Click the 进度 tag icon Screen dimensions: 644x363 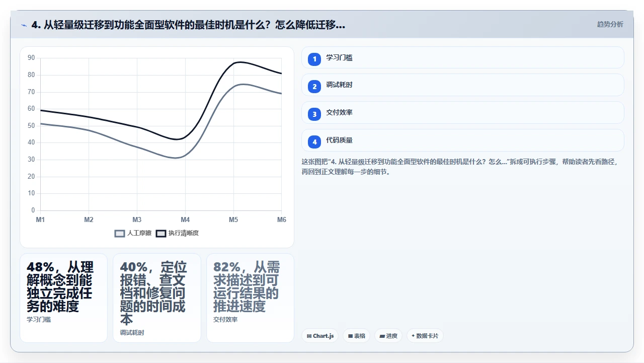[382, 336]
